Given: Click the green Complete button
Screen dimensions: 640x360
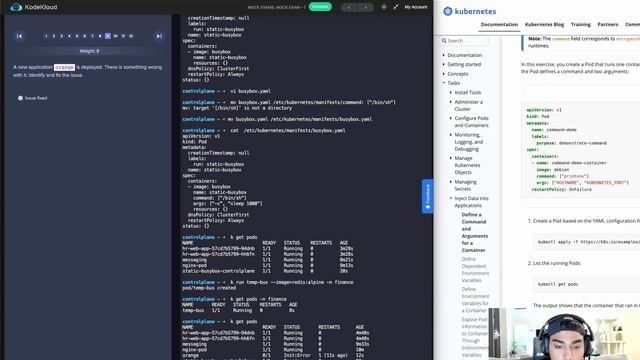Looking at the screenshot, I should pyautogui.click(x=320, y=7).
